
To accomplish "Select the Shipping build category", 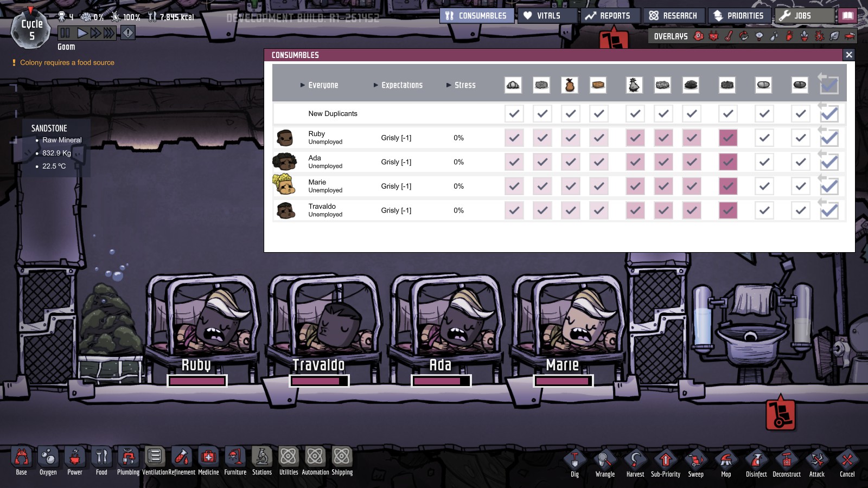I will 342,461.
